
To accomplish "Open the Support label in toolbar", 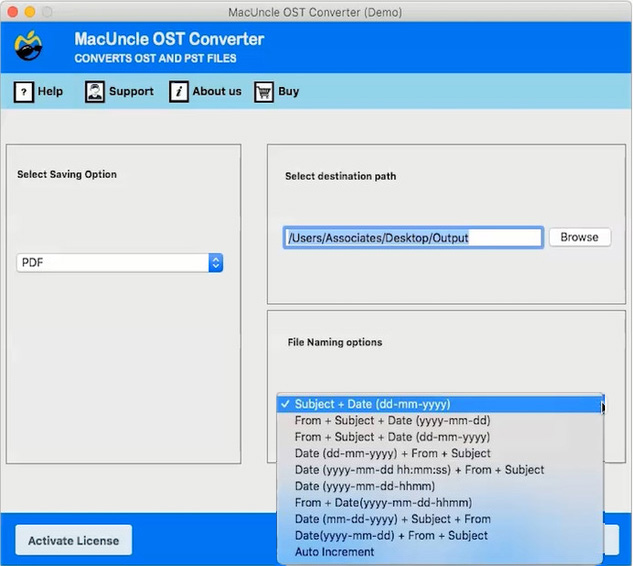I will point(132,92).
